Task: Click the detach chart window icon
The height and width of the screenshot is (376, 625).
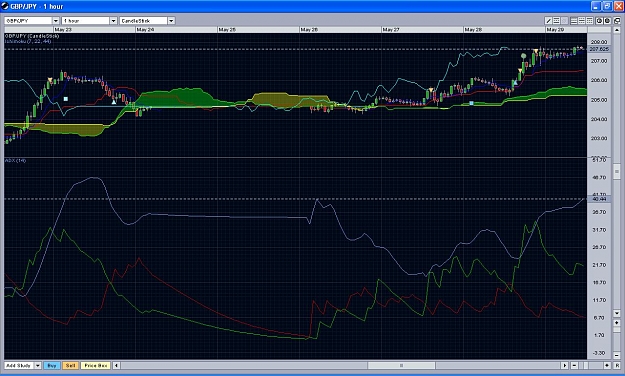Action: coord(617,21)
